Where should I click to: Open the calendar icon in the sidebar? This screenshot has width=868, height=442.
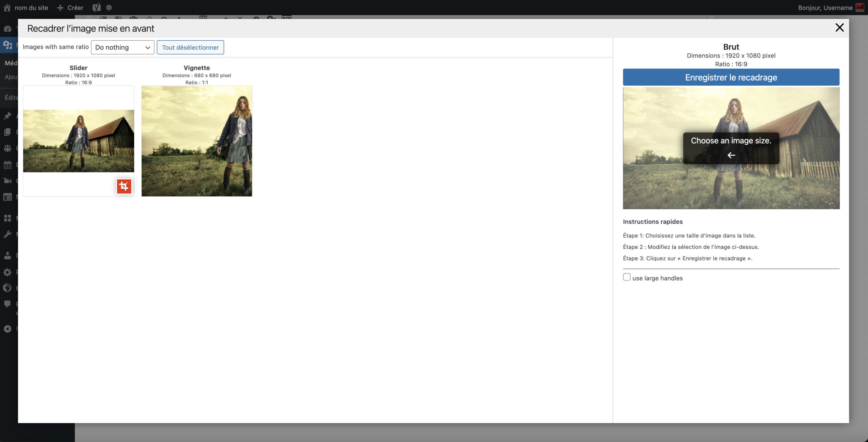tap(7, 165)
